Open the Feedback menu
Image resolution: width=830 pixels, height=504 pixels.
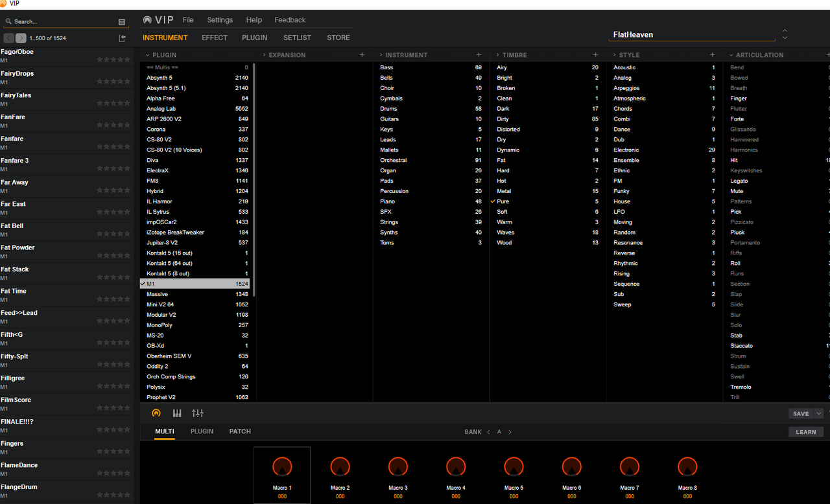tap(290, 20)
